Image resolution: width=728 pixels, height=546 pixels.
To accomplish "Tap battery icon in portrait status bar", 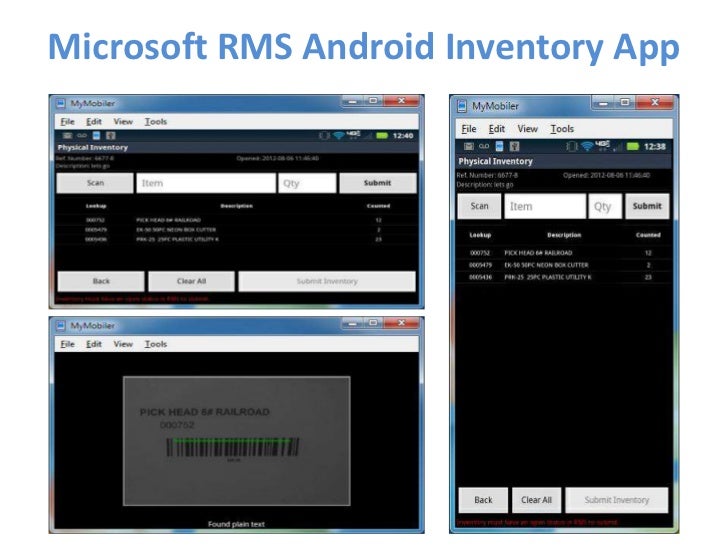I will (x=632, y=147).
